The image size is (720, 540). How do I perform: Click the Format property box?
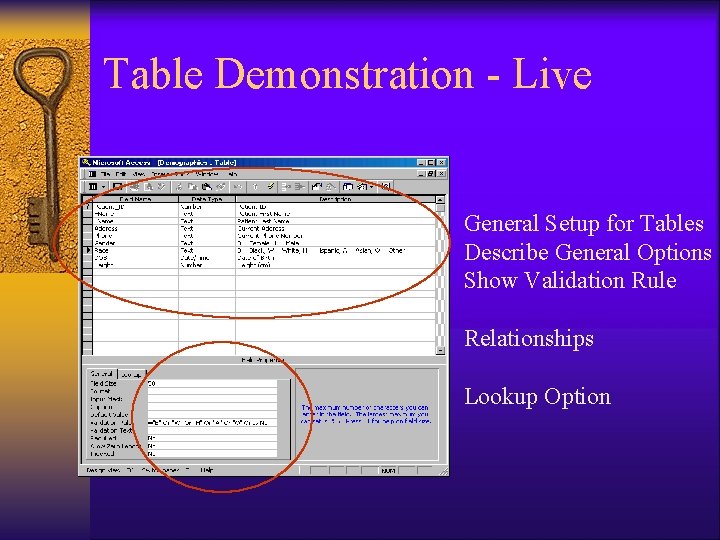coord(212,391)
